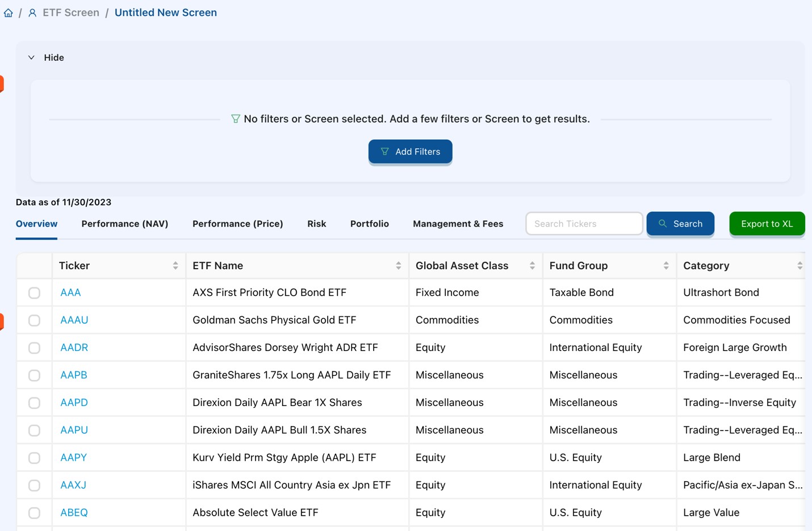The image size is (812, 531).
Task: Click the Search button
Action: 680,224
